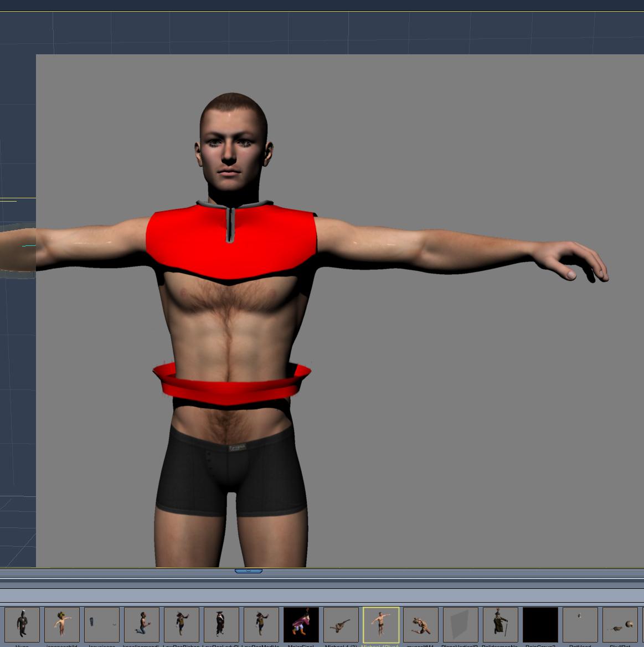Choose the LowResLadyBi library thumbnail
The width and height of the screenshot is (644, 647).
[221, 624]
